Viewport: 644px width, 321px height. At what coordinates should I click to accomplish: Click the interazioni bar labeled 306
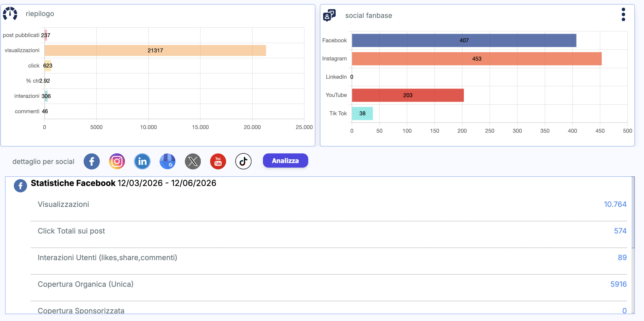click(x=46, y=96)
